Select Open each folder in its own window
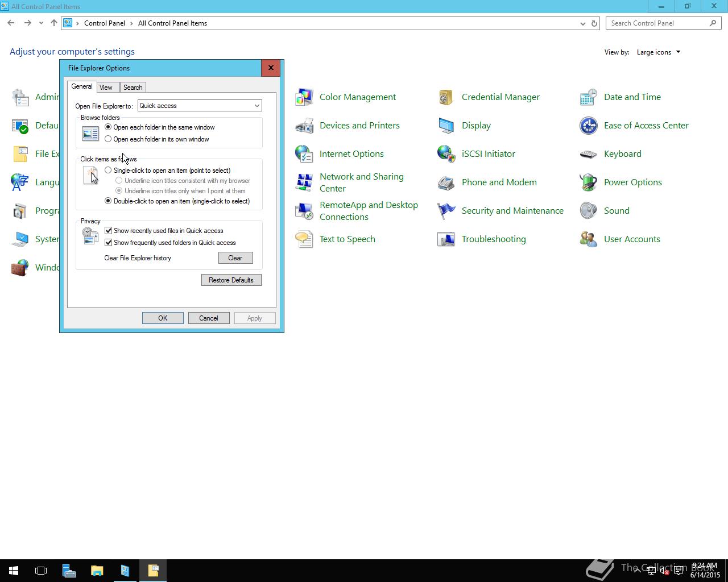 pyautogui.click(x=157, y=139)
